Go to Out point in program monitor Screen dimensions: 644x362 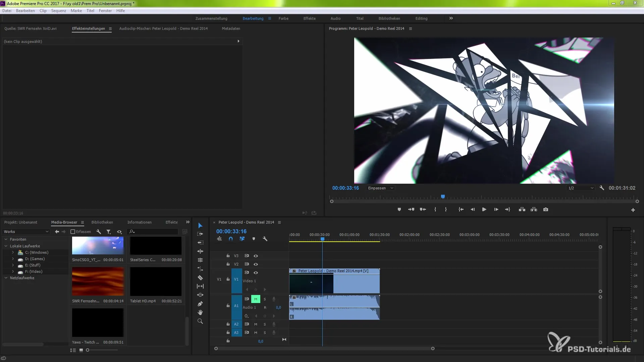coord(507,209)
